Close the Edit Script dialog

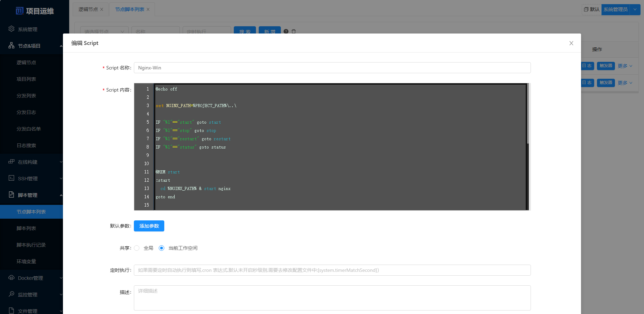pos(571,43)
